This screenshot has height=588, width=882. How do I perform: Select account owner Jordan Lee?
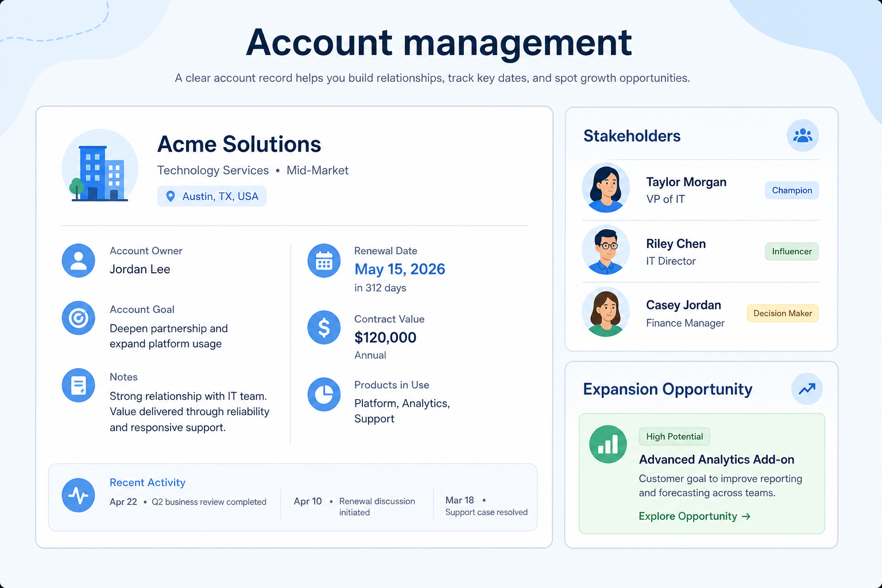click(x=140, y=269)
